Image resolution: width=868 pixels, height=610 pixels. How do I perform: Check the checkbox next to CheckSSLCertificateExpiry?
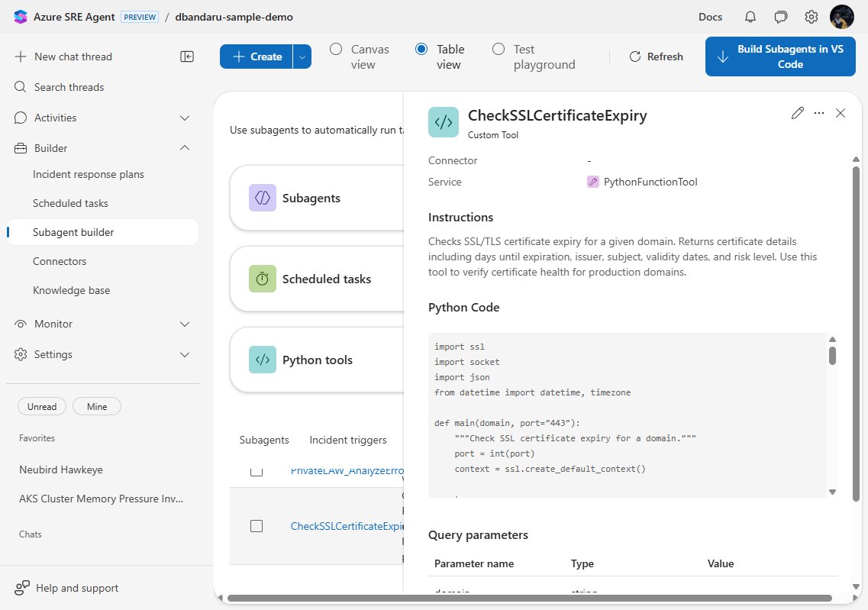pyautogui.click(x=257, y=526)
